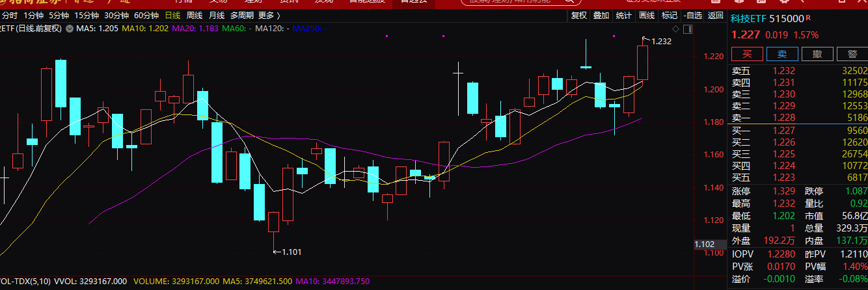Screen dimensions: 868x290
Task: Click the red 买 buy button
Action: 747,54
